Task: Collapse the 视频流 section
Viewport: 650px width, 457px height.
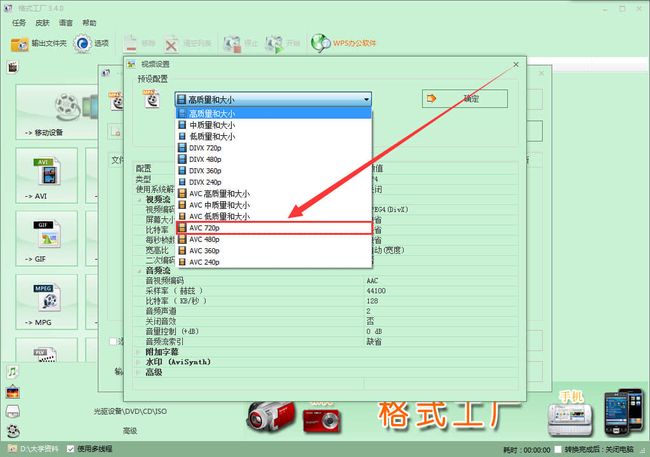Action: (140, 200)
